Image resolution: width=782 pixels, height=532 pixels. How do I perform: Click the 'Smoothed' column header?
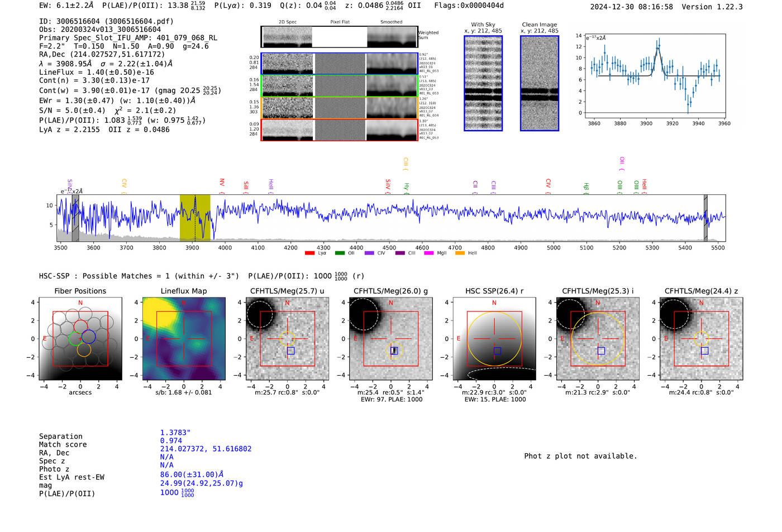pos(392,22)
